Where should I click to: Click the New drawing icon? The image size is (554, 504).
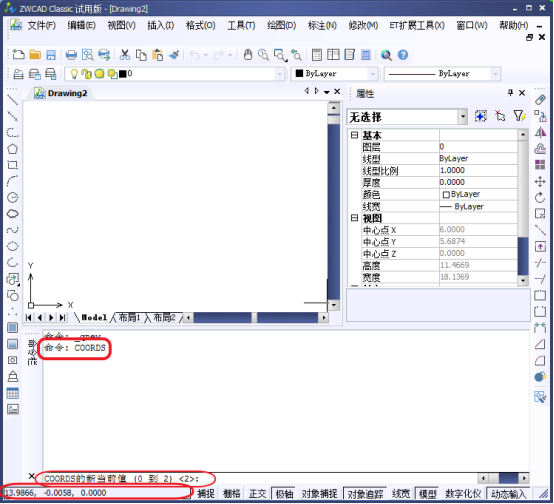tap(18, 55)
